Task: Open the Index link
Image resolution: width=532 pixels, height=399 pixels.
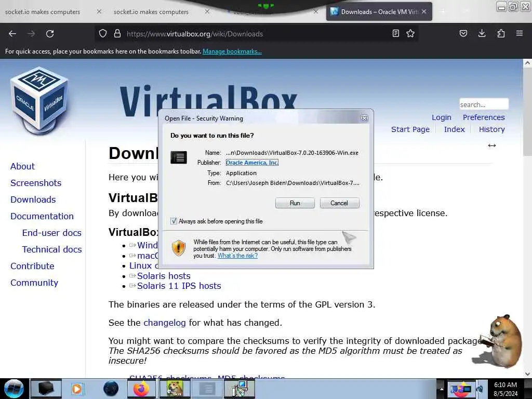Action: point(454,129)
